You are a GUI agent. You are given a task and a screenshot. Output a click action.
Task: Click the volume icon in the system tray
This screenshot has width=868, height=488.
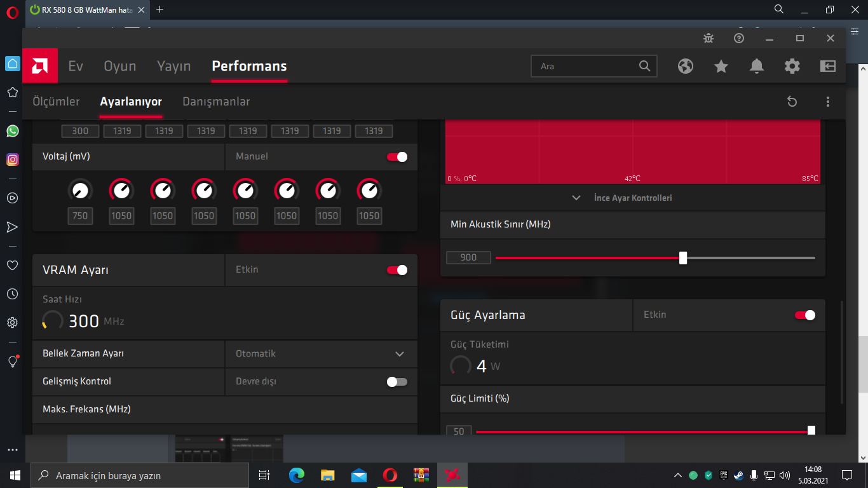[785, 475]
